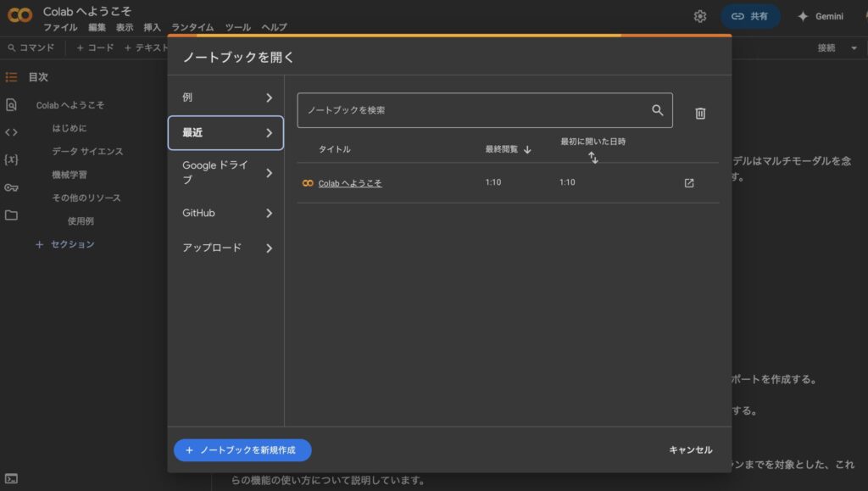This screenshot has height=491, width=868.
Task: Expand the 接続 dropdown arrow
Action: (x=854, y=48)
